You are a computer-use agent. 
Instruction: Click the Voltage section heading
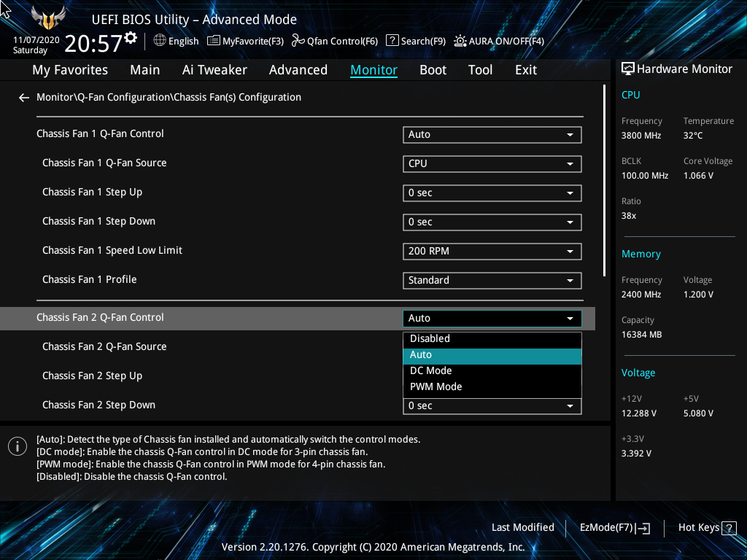coord(638,373)
